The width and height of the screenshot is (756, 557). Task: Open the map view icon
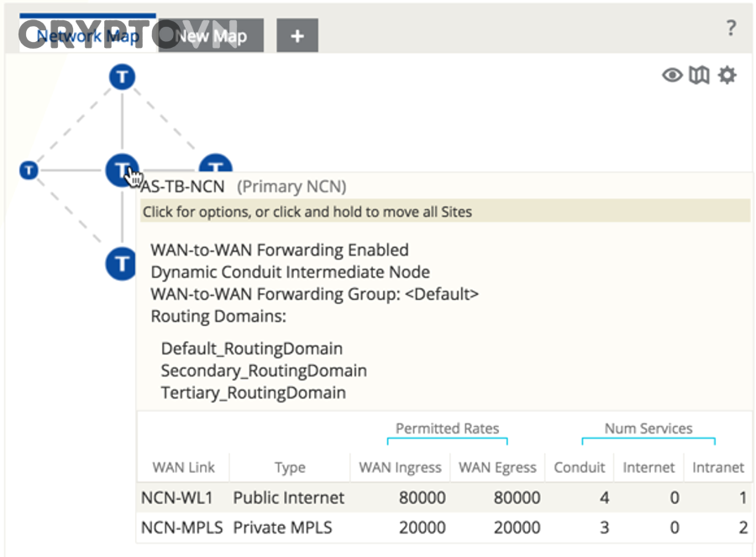point(699,76)
